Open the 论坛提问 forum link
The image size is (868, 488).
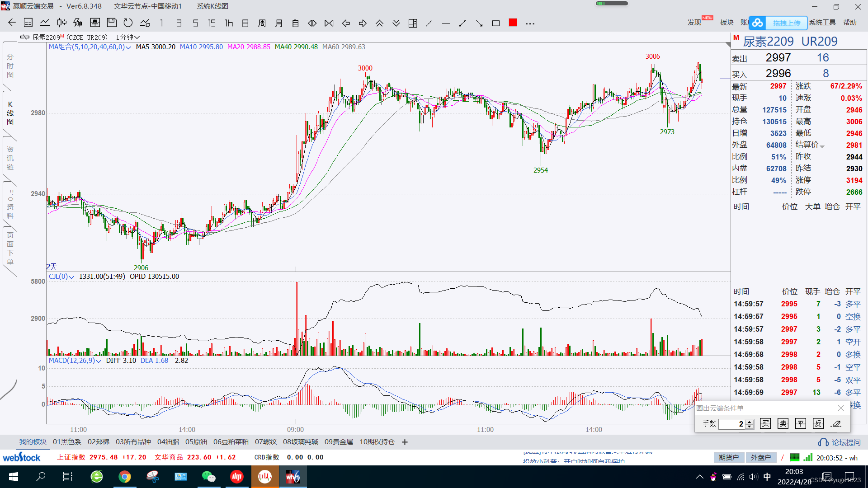click(x=840, y=442)
